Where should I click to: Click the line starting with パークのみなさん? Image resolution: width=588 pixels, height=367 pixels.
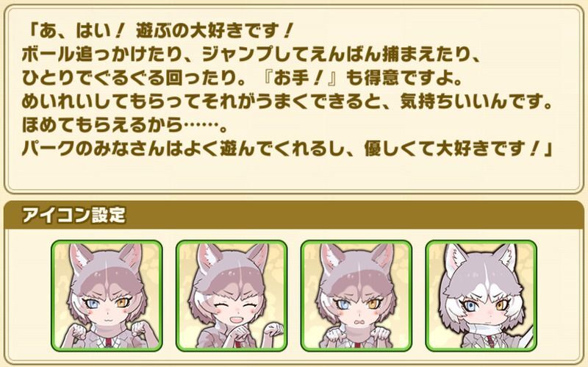point(287,149)
